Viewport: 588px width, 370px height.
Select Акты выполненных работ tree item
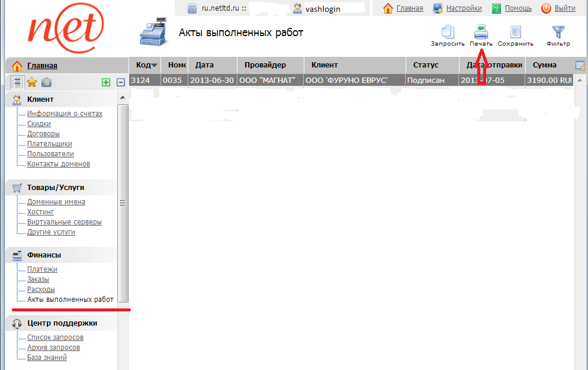70,300
